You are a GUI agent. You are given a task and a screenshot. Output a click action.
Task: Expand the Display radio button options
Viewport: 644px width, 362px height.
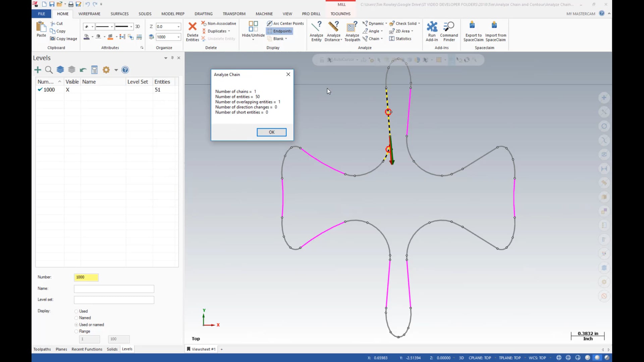[x=43, y=310]
